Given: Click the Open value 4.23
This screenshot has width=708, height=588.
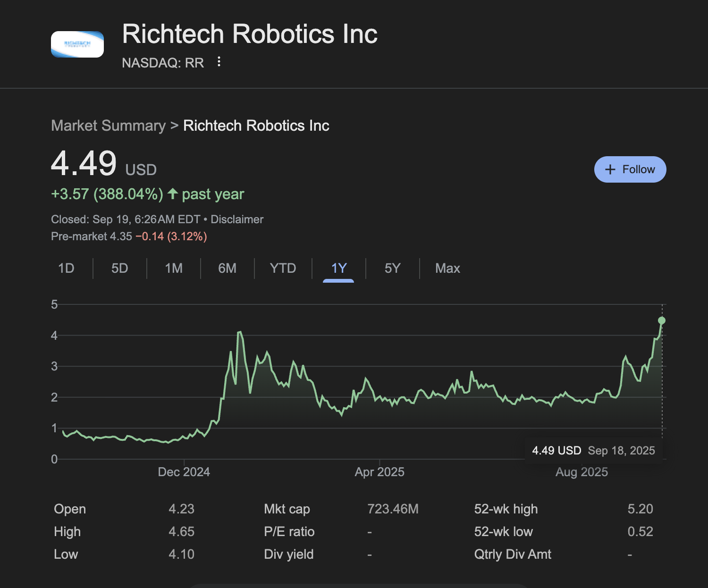Looking at the screenshot, I should point(182,509).
